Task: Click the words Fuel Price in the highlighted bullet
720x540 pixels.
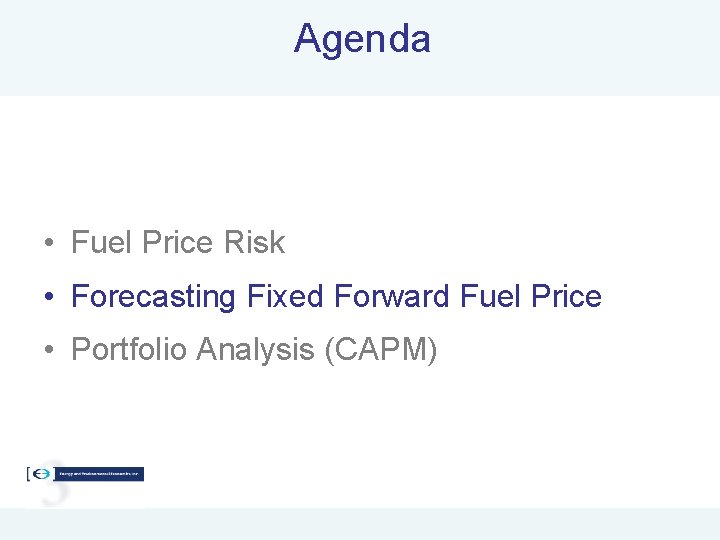Action: point(531,295)
